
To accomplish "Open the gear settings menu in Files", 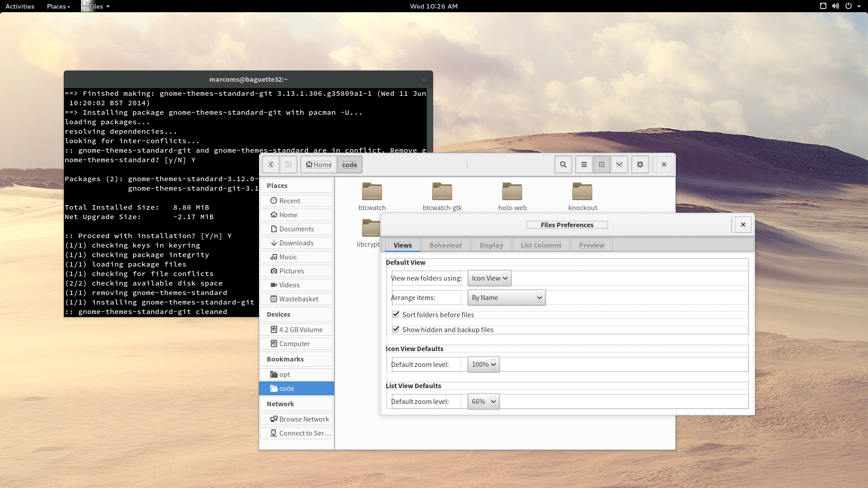I will 640,164.
